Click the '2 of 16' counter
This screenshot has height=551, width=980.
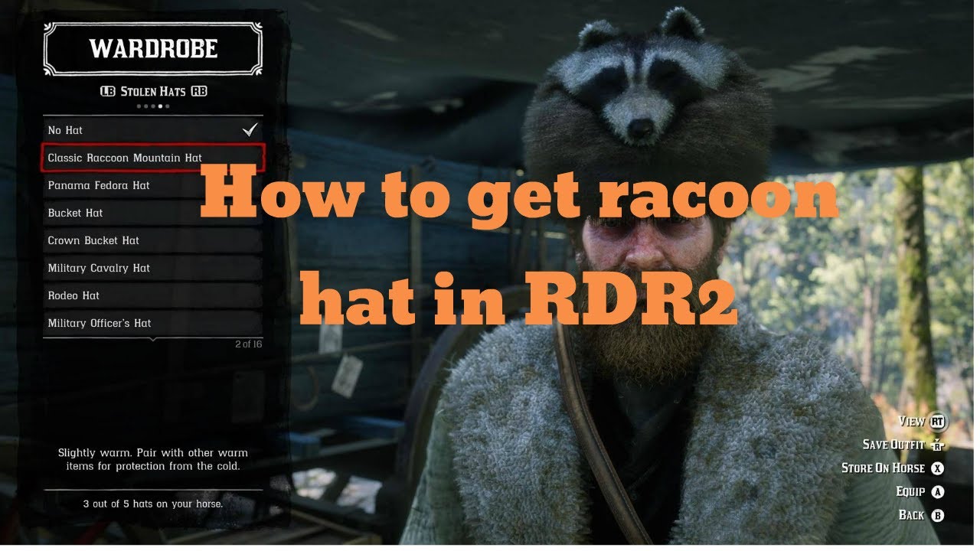tap(249, 344)
